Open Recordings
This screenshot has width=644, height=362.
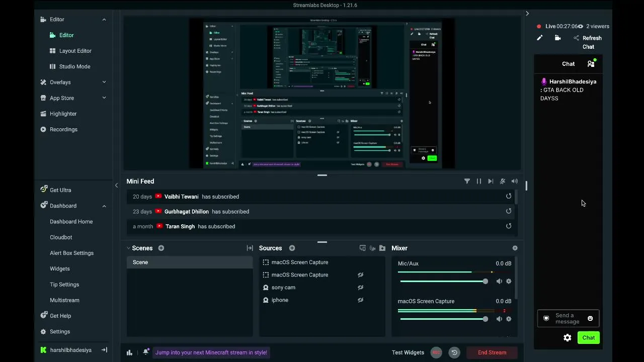tap(63, 129)
